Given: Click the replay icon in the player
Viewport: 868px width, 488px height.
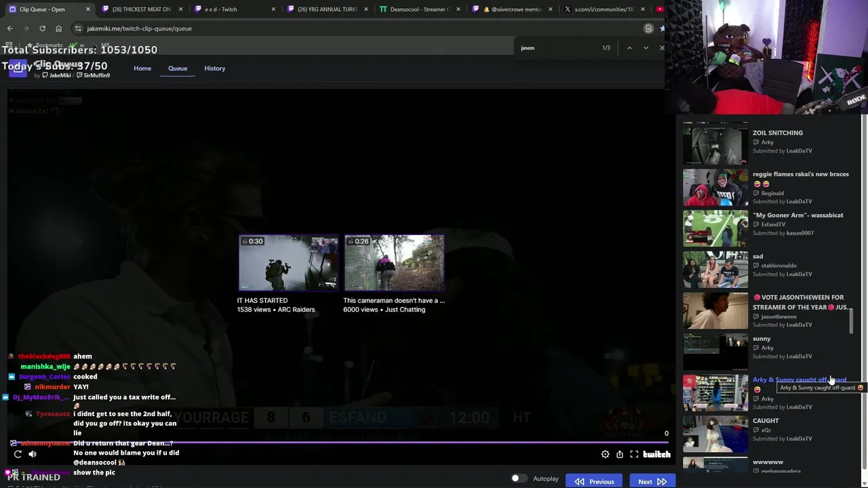Looking at the screenshot, I should click(18, 454).
